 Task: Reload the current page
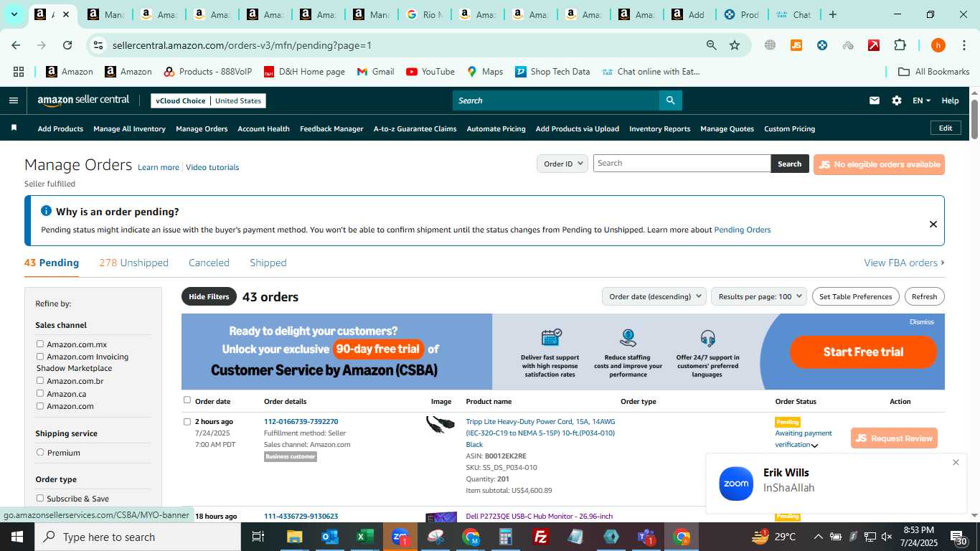(x=67, y=45)
